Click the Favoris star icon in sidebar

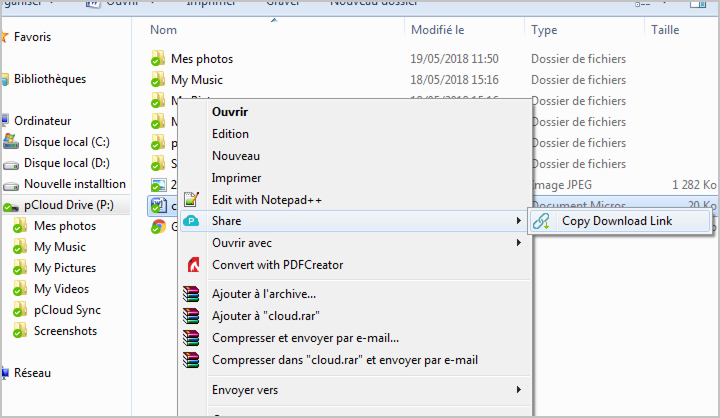5,37
